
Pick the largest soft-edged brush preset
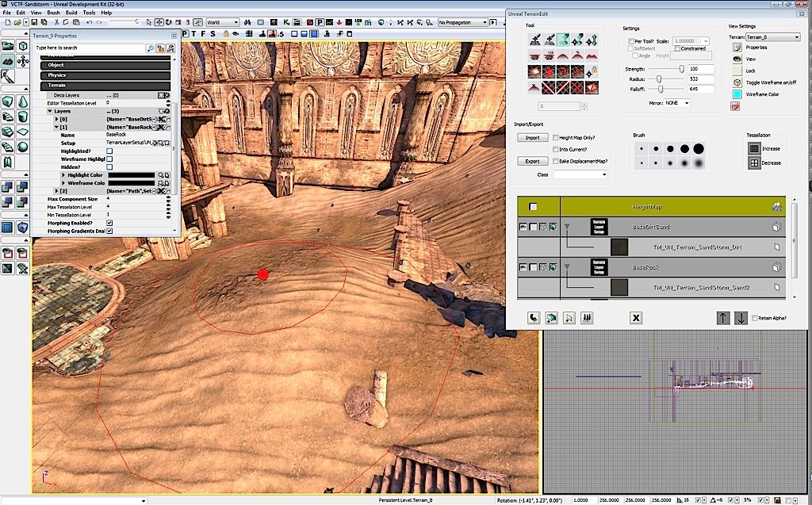[699, 163]
